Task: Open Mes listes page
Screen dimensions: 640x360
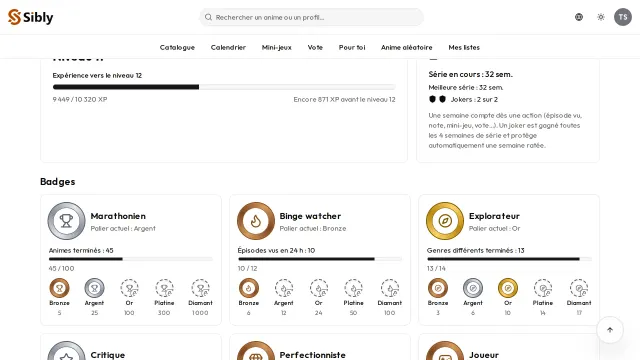Action: pyautogui.click(x=464, y=47)
